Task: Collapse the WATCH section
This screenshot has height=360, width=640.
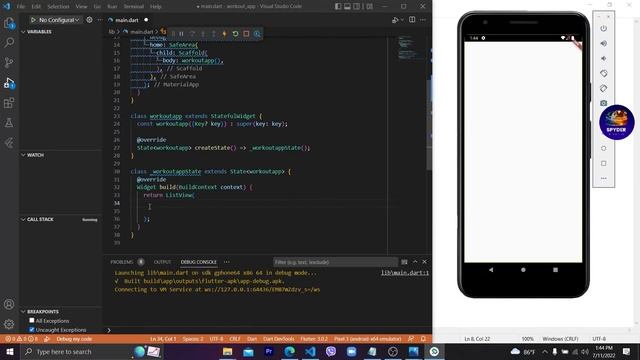Action: (x=23, y=155)
